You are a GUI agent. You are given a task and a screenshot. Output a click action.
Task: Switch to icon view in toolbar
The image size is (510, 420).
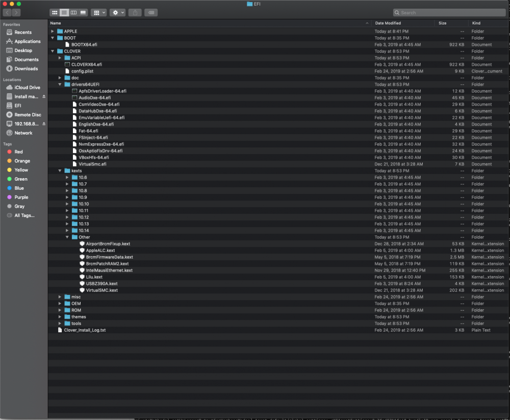(55, 13)
